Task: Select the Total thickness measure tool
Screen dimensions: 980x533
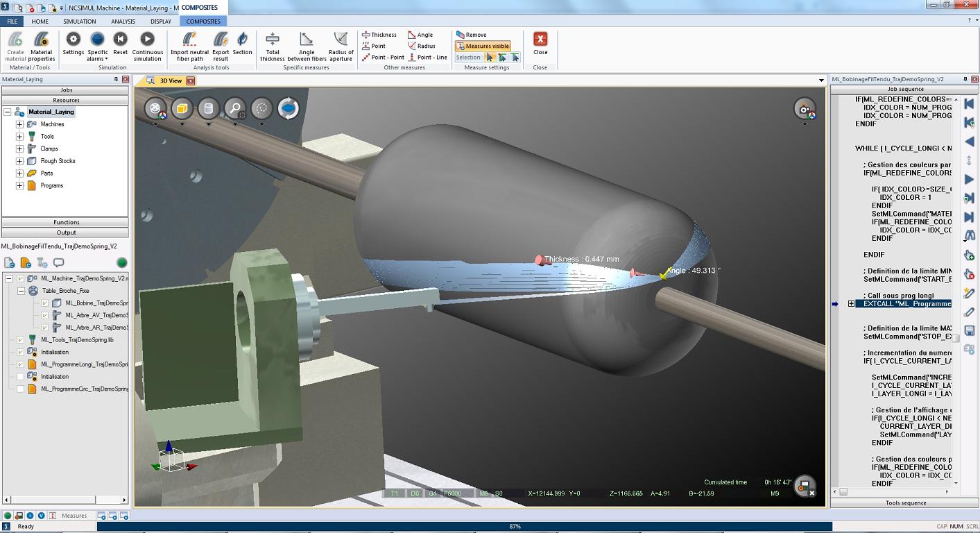Action: [x=273, y=46]
